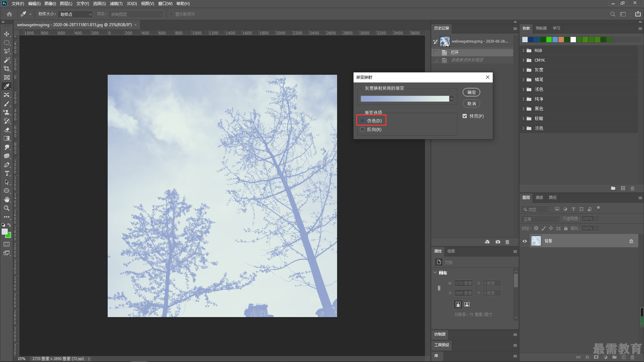This screenshot has height=362, width=644.
Task: Select the Pen tool
Action: tap(7, 165)
